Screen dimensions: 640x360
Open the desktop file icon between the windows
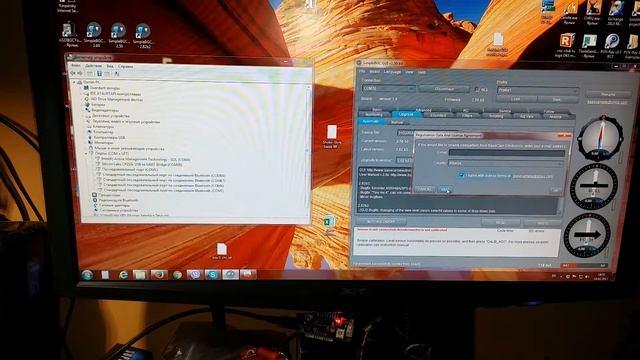tap(332, 137)
